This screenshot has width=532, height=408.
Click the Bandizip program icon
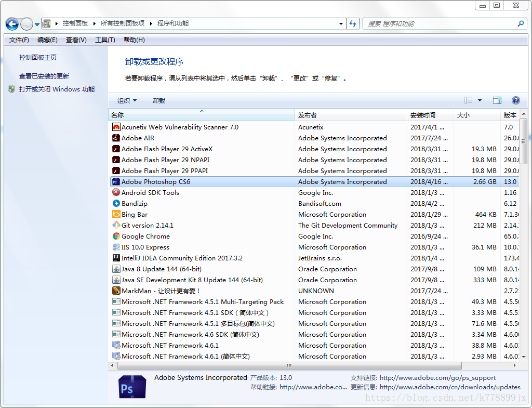pyautogui.click(x=116, y=203)
